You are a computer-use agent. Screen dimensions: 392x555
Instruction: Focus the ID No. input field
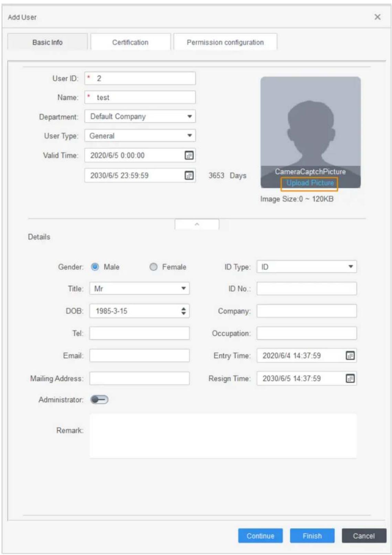[x=306, y=289]
